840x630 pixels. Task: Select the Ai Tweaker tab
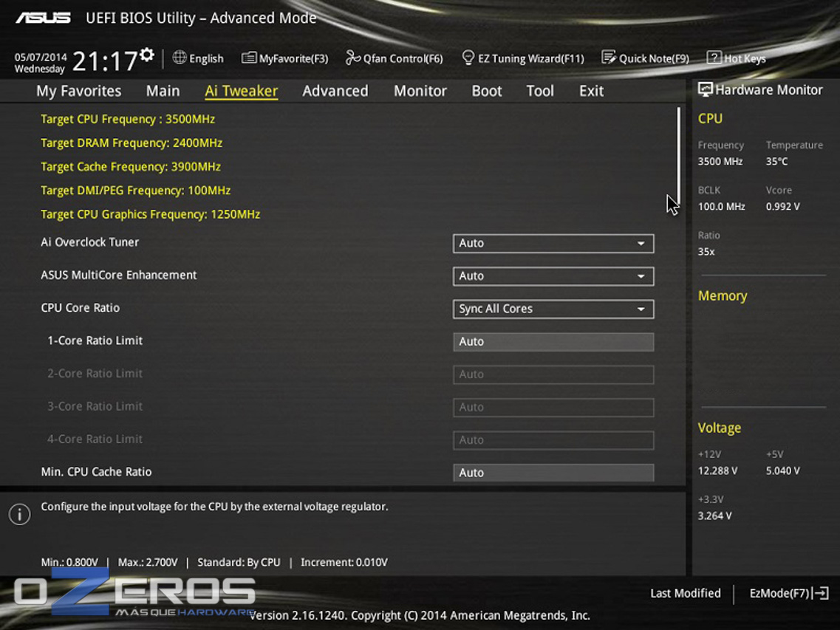pyautogui.click(x=241, y=91)
